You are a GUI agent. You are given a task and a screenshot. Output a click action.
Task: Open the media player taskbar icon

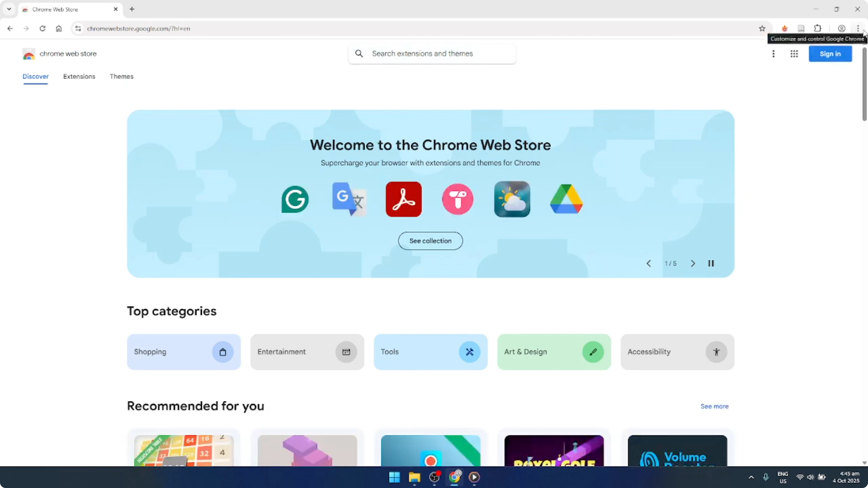point(474,477)
